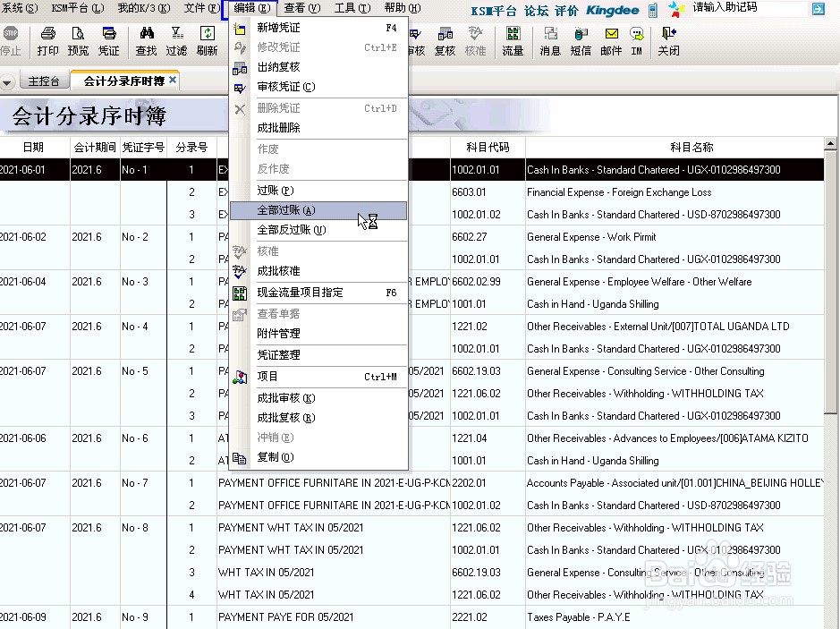Click the 日期 column header
The image size is (840, 629).
[x=33, y=148]
